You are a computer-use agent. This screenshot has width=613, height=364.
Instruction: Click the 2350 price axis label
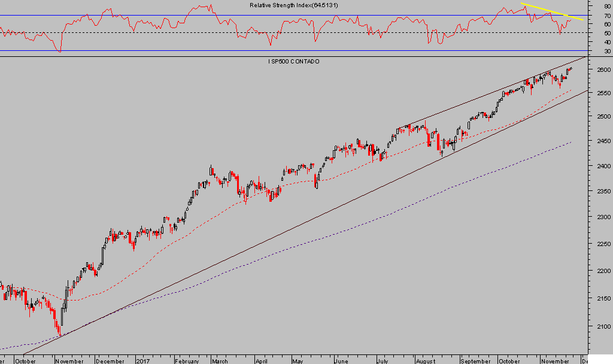pos(603,192)
